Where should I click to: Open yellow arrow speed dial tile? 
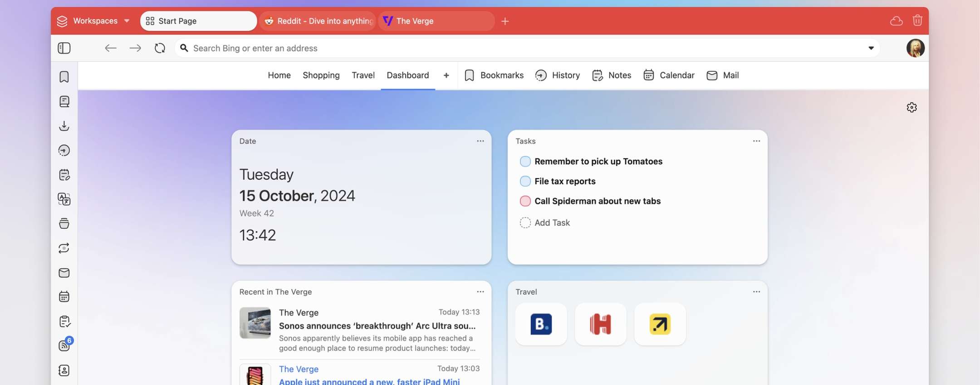(660, 324)
